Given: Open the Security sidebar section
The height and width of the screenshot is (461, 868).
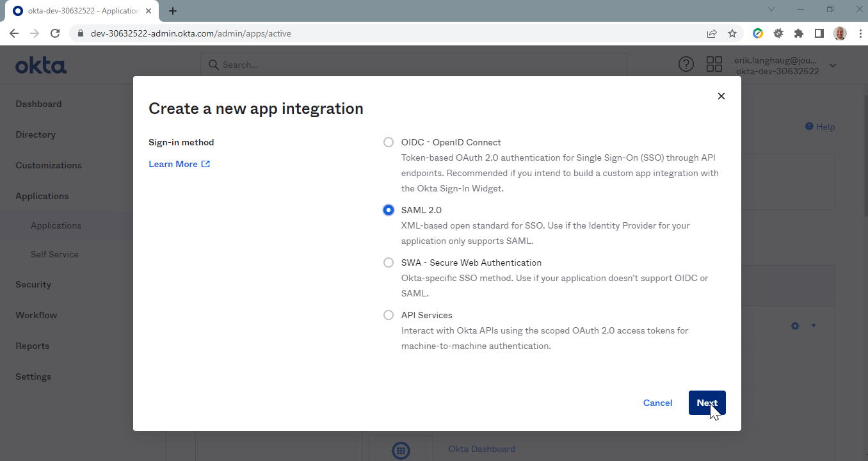Looking at the screenshot, I should 33,284.
